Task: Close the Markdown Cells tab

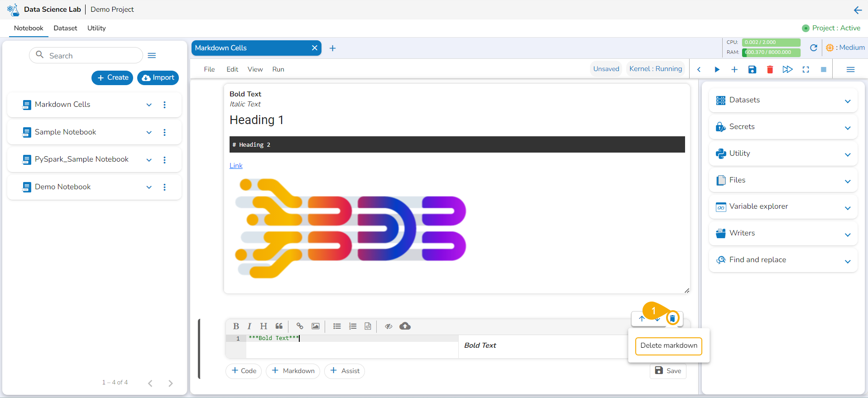Action: (315, 48)
